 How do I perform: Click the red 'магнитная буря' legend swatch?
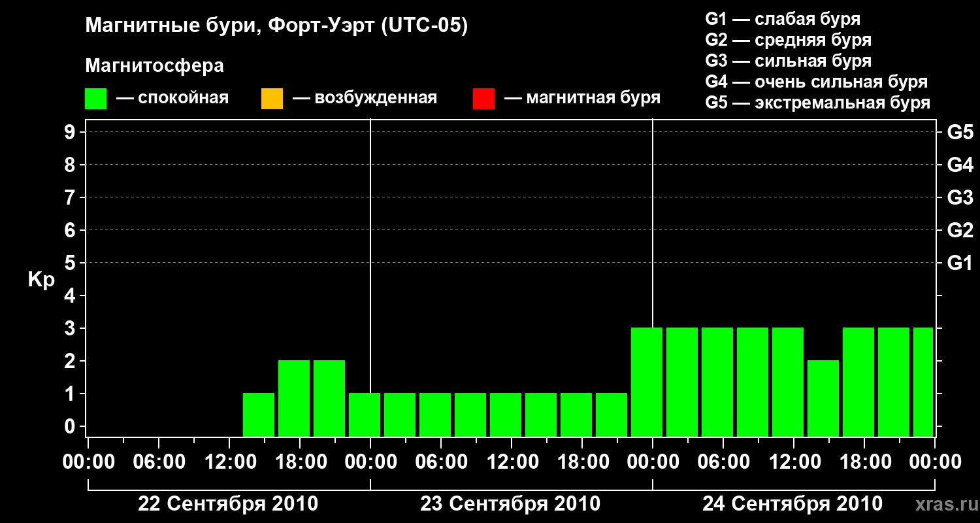click(x=483, y=99)
